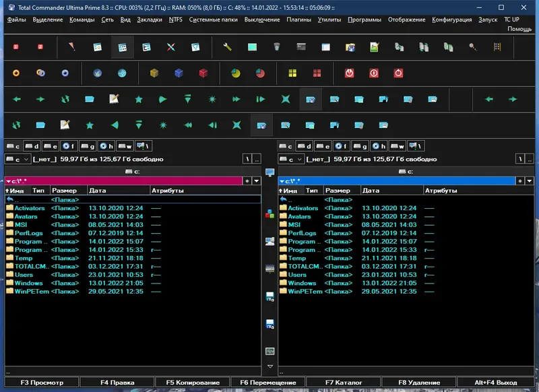
Task: Click the yellow pie chart icon
Action: (x=235, y=73)
